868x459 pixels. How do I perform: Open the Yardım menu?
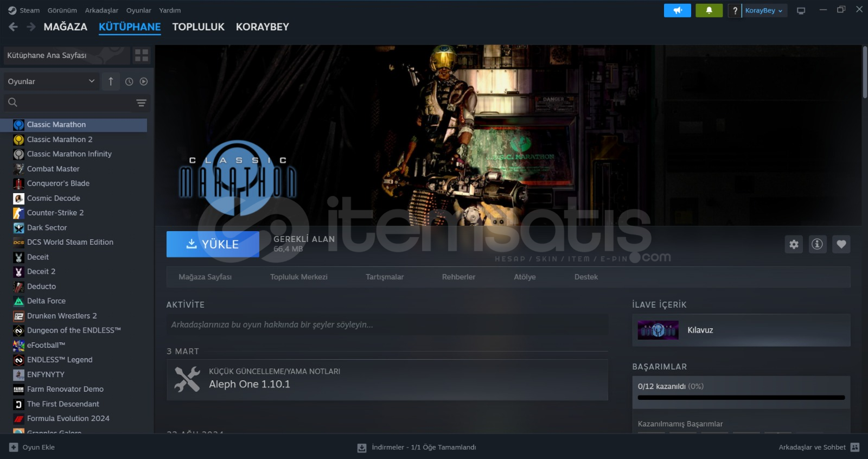(x=170, y=10)
